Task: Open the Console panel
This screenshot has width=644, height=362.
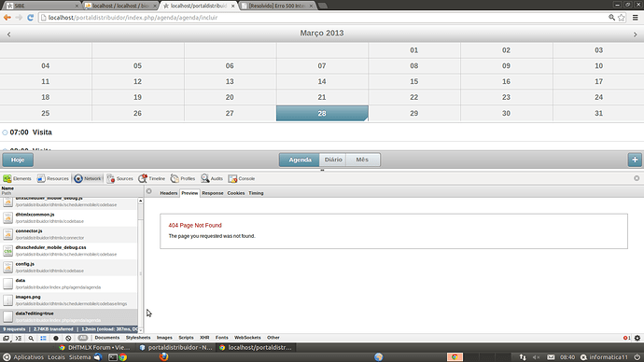Action: coord(242,178)
